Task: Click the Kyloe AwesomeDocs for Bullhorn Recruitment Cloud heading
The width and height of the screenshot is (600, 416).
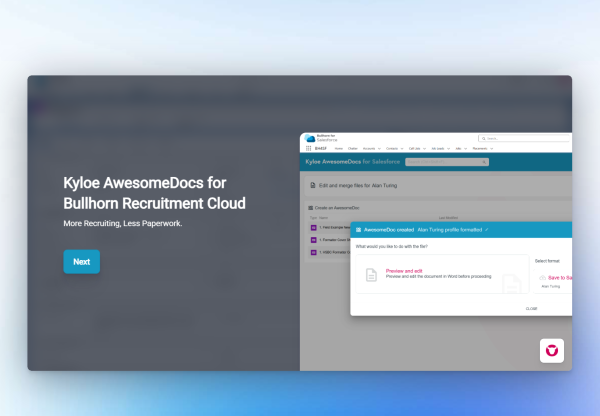Action: coord(155,193)
